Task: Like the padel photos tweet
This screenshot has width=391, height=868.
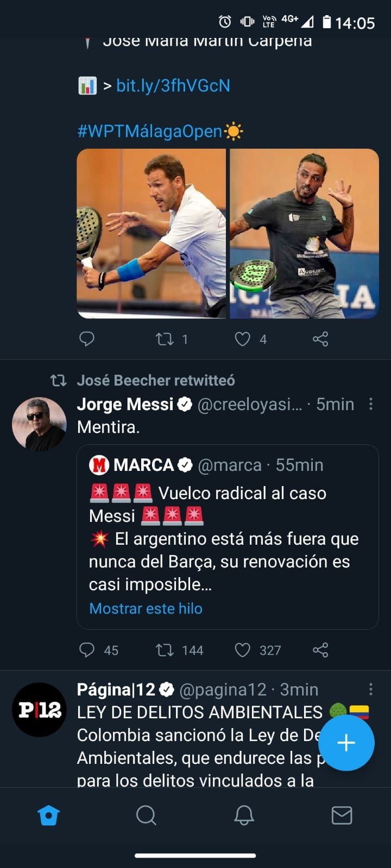Action: (x=242, y=339)
